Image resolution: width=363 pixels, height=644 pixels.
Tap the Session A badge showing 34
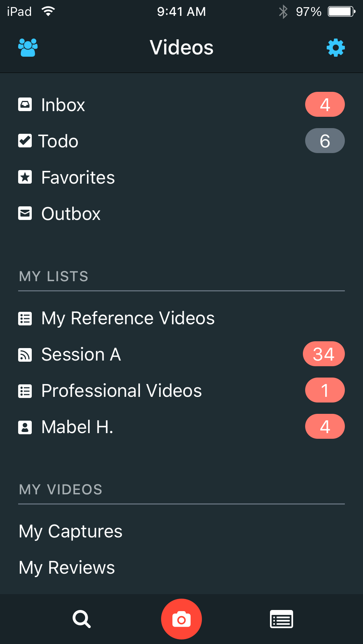pos(324,354)
